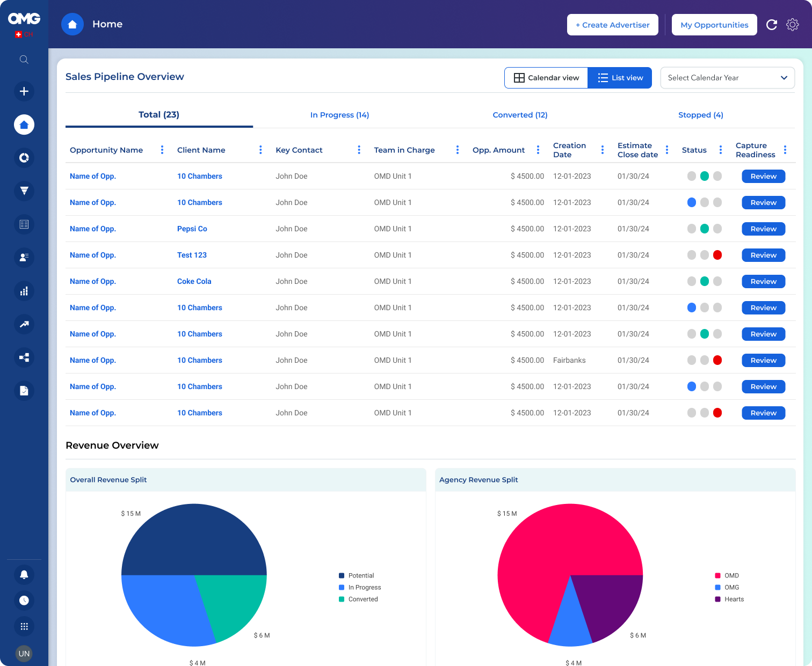Click the search icon in the sidebar
This screenshot has width=812, height=666.
24,60
